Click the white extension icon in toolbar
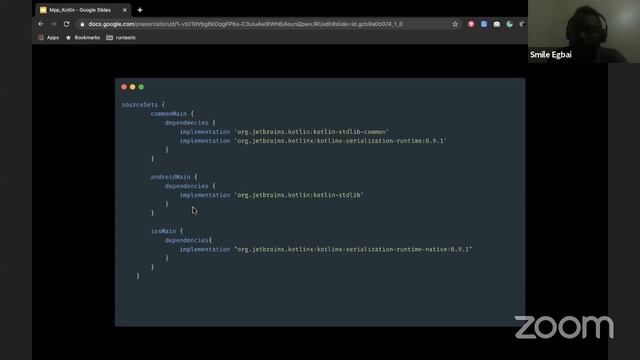This screenshot has width=640, height=360. click(497, 24)
